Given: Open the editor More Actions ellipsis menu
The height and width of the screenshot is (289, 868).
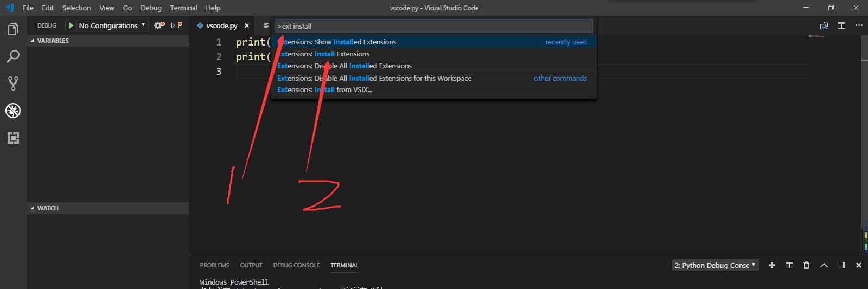Looking at the screenshot, I should [859, 25].
